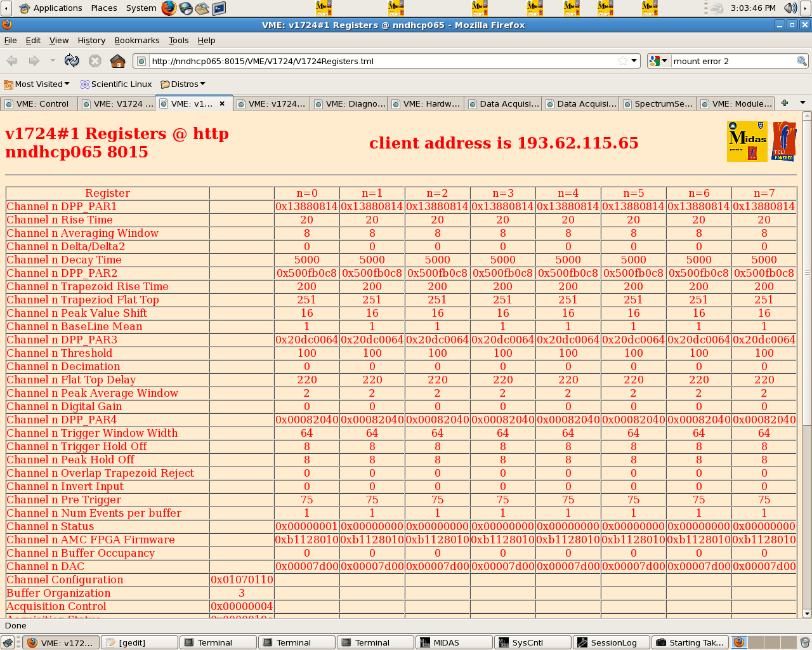Go forward one page
This screenshot has width=812, height=650.
(x=34, y=61)
